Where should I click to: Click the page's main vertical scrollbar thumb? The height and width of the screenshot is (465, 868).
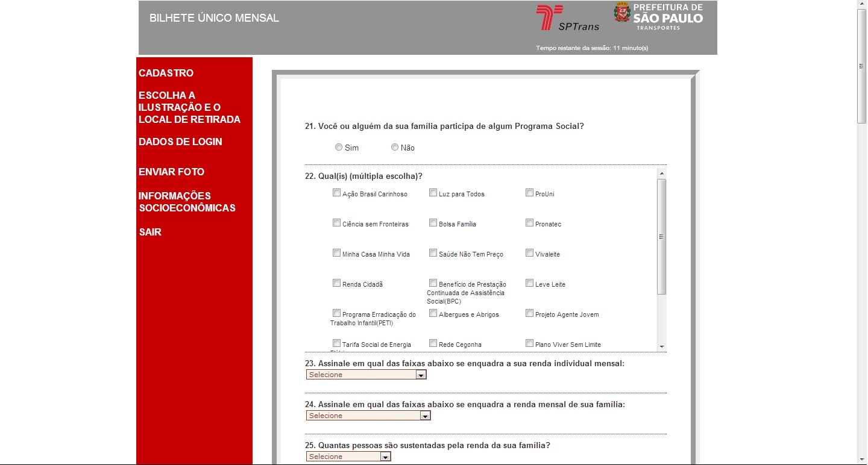861,66
